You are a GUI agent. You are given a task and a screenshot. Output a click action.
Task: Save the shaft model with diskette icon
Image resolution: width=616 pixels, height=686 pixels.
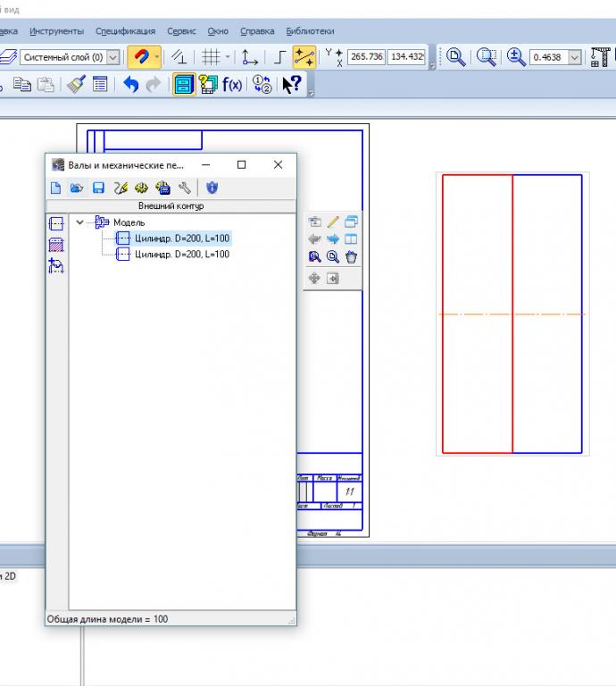[x=98, y=188]
